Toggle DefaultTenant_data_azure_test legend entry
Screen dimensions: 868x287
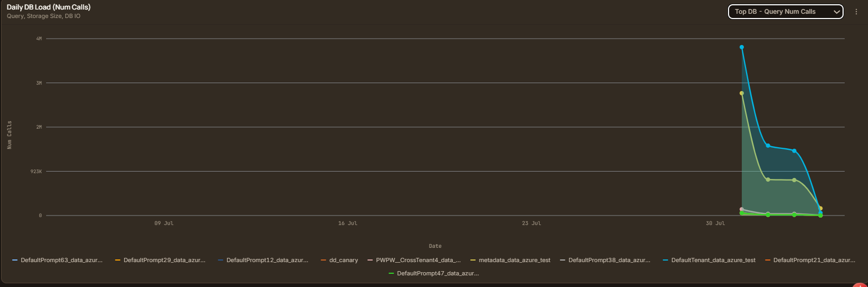click(709, 260)
